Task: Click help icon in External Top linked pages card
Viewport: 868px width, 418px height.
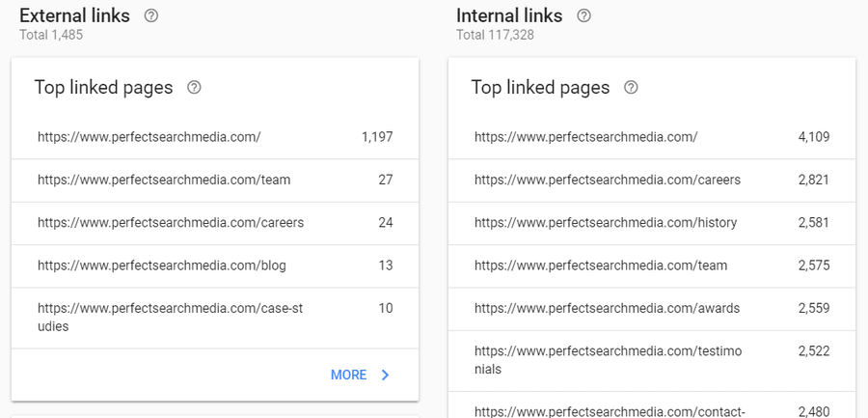Action: click(194, 88)
